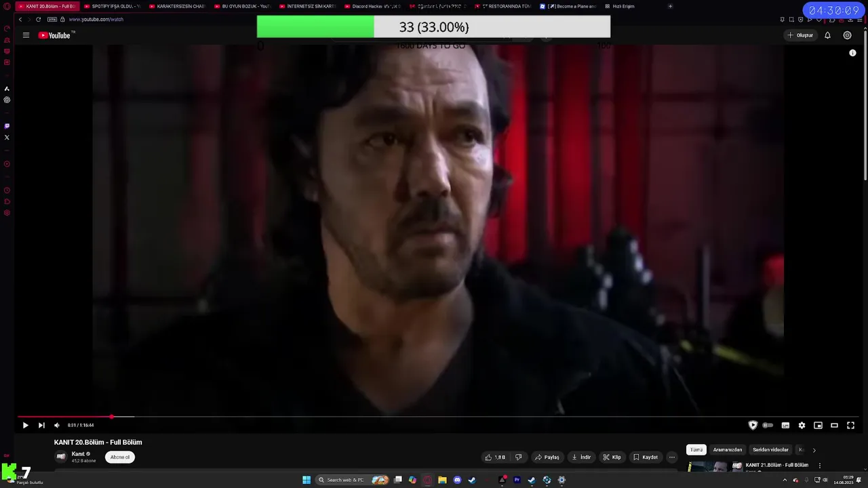
Task: Open the player icon in browser sidebar
Action: (7, 164)
